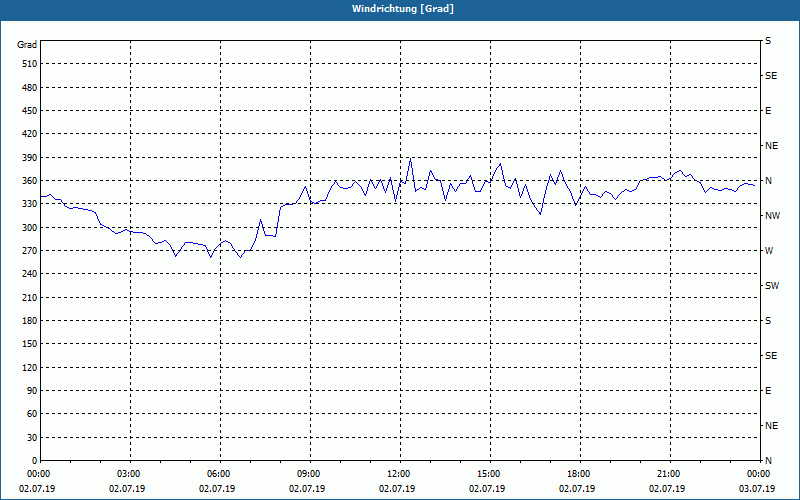
Task: Click the E compass label at 450 gridline
Action: coord(768,111)
